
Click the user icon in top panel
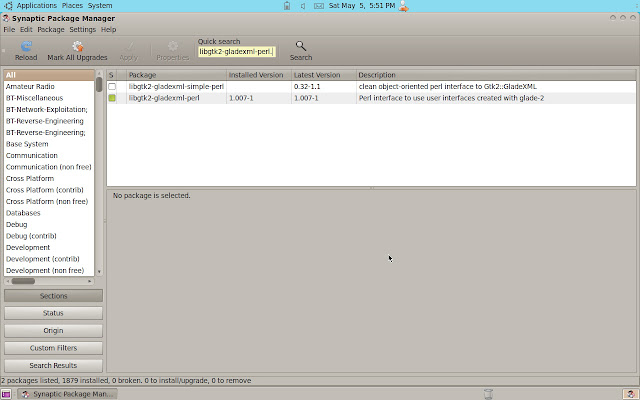coord(404,6)
